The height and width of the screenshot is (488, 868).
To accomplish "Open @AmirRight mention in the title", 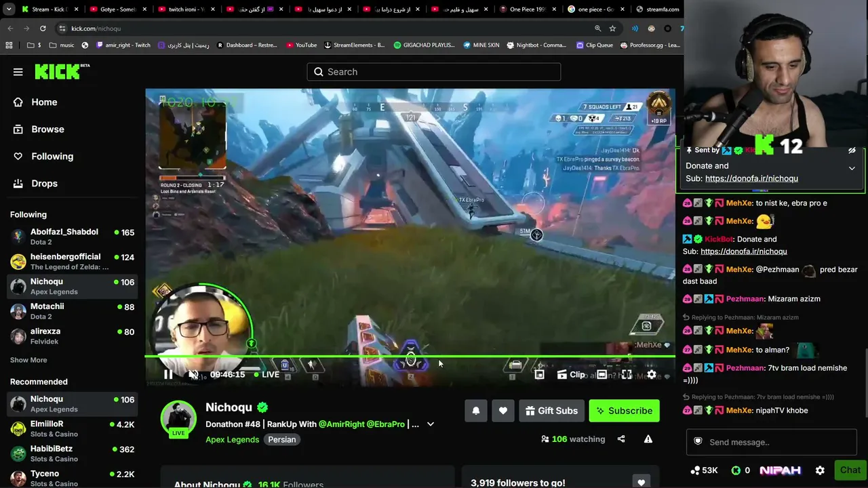I will pos(341,424).
